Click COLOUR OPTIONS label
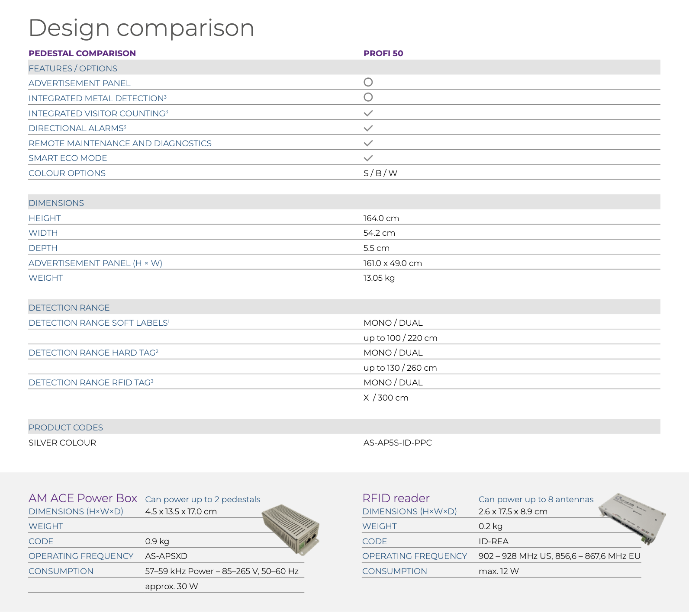 pos(67,173)
